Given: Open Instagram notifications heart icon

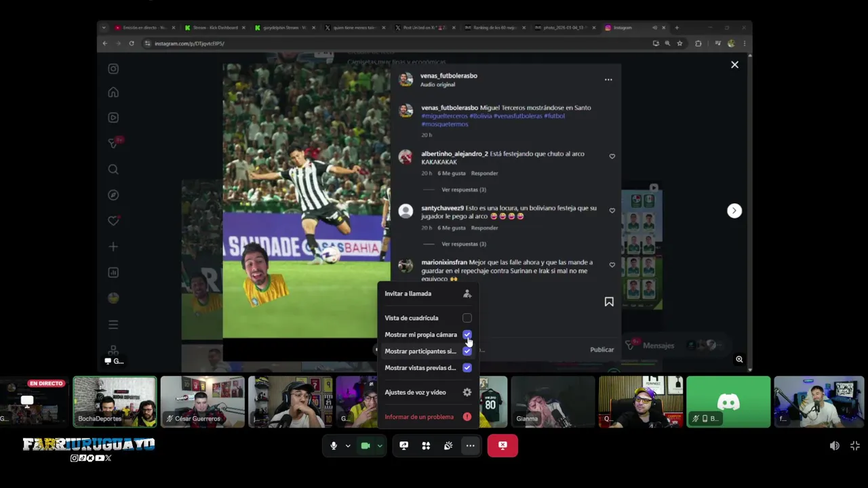Looking at the screenshot, I should pyautogui.click(x=113, y=221).
